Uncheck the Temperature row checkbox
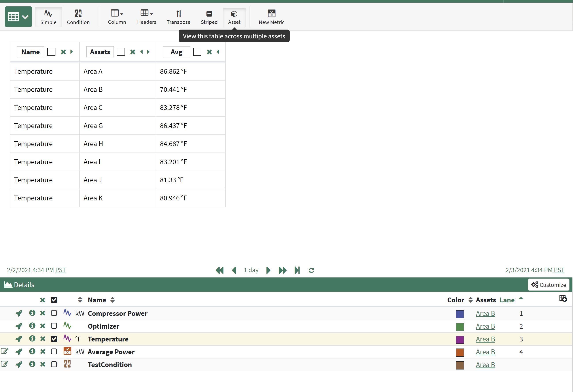The image size is (573, 392). click(54, 339)
